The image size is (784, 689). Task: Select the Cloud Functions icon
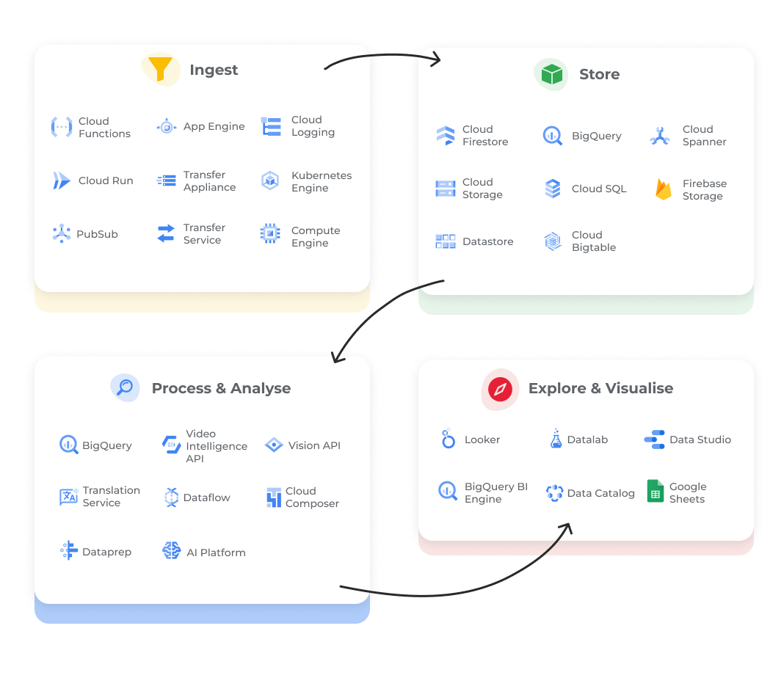click(62, 127)
